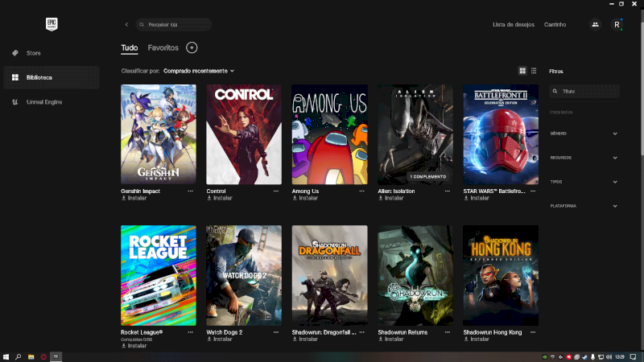Add a new collection with the plus icon
The image size is (644, 362).
(192, 48)
